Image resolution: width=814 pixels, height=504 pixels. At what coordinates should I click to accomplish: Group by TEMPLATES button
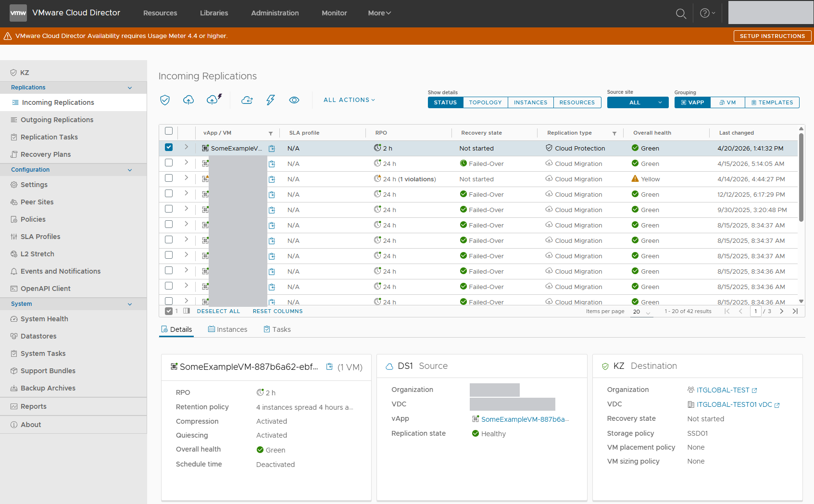[772, 102]
